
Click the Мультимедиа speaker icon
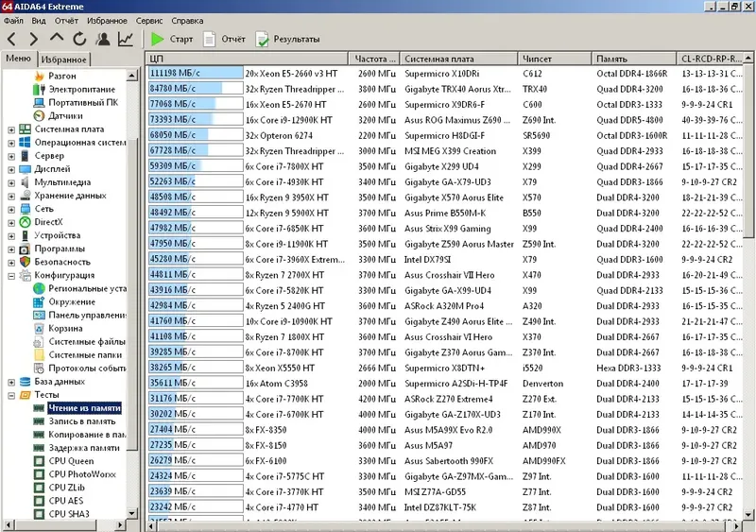pos(26,181)
